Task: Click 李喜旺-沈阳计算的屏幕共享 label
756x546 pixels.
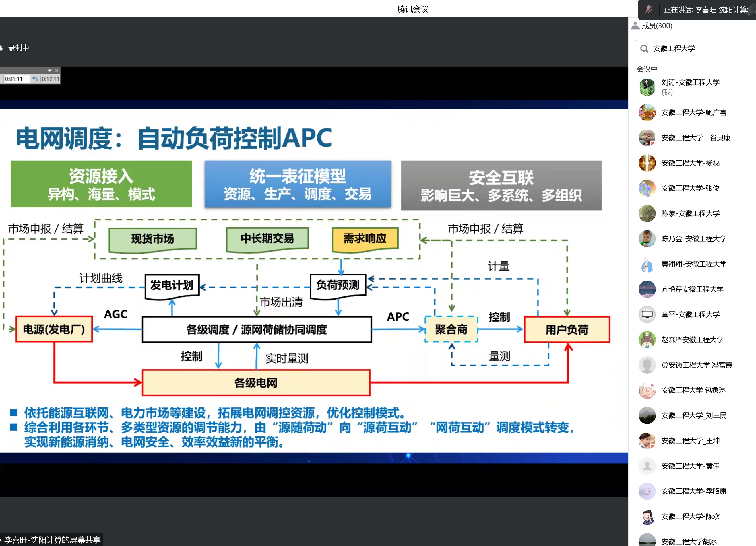Action: (x=52, y=540)
